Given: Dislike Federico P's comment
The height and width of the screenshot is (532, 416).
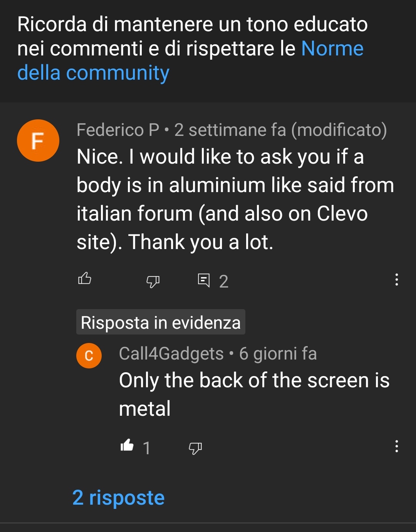Looking at the screenshot, I should coord(153,282).
